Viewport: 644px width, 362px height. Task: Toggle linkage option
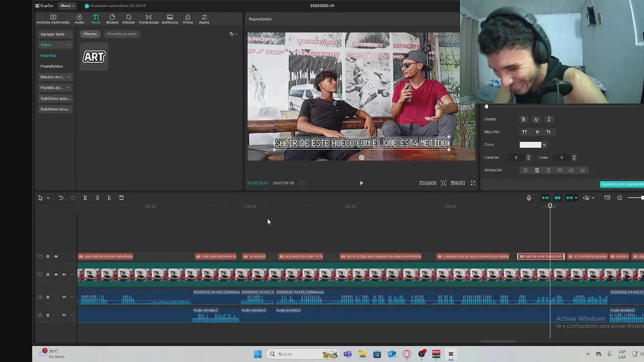pos(570,198)
